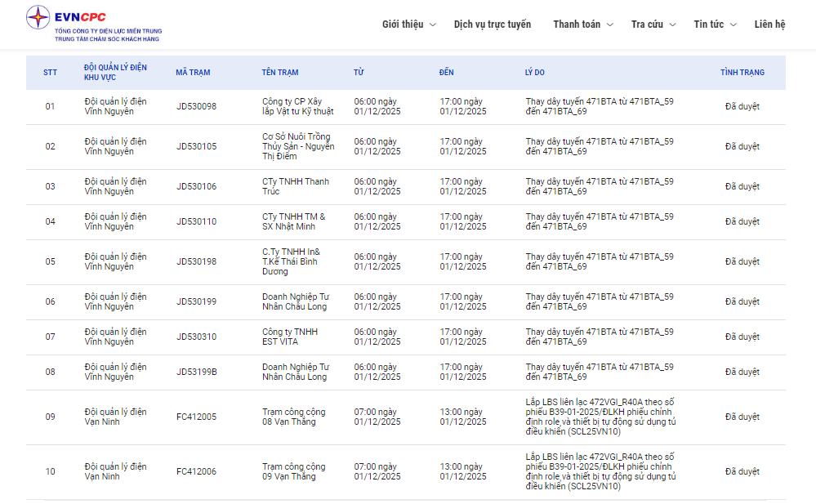Click the Giới thiệu menu label

pos(403,25)
